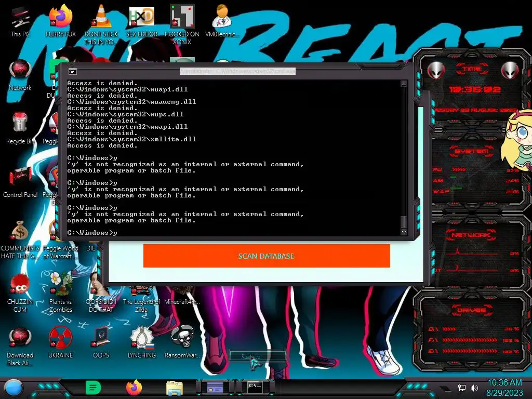
Task: Open Firefox from the taskbar
Action: click(x=134, y=388)
